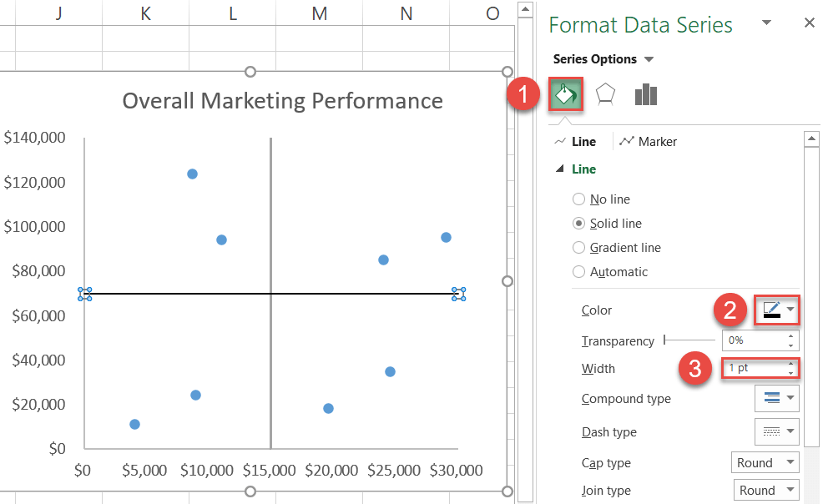Open the Compound type line style icon
Viewport: 823px width, 504px height.
[776, 398]
